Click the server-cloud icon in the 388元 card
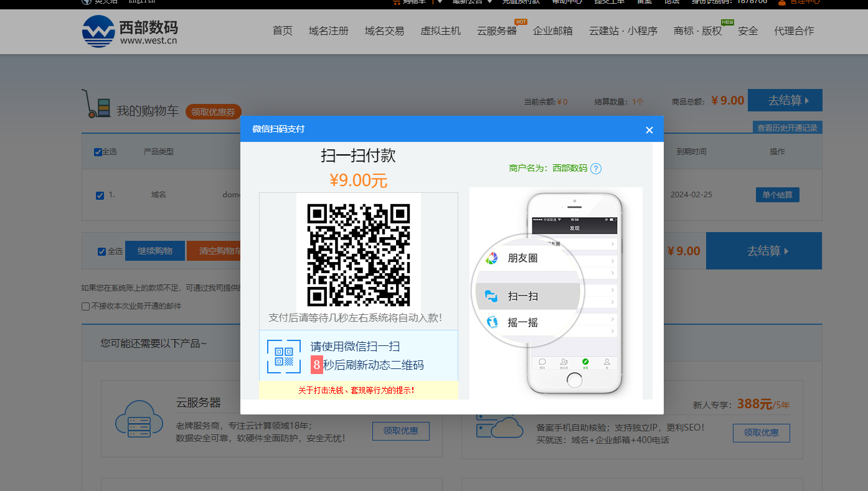 coord(499,427)
